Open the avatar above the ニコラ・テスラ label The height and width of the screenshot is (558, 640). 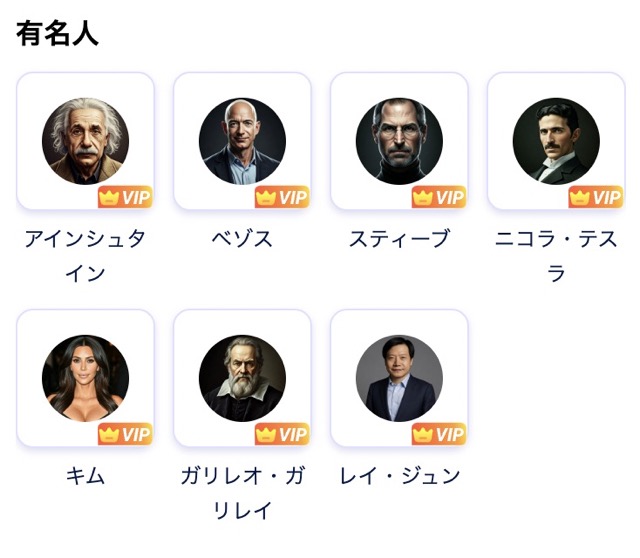pos(556,141)
